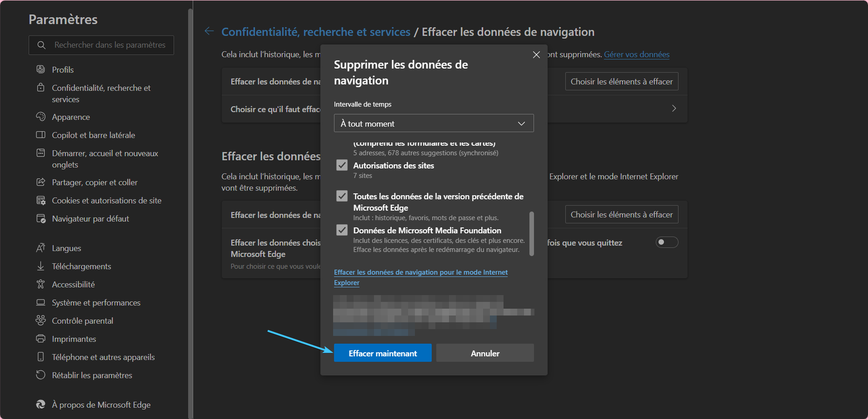Click the Confidentialité, recherche et services breadcrumb link
The image size is (868, 419).
click(x=316, y=32)
